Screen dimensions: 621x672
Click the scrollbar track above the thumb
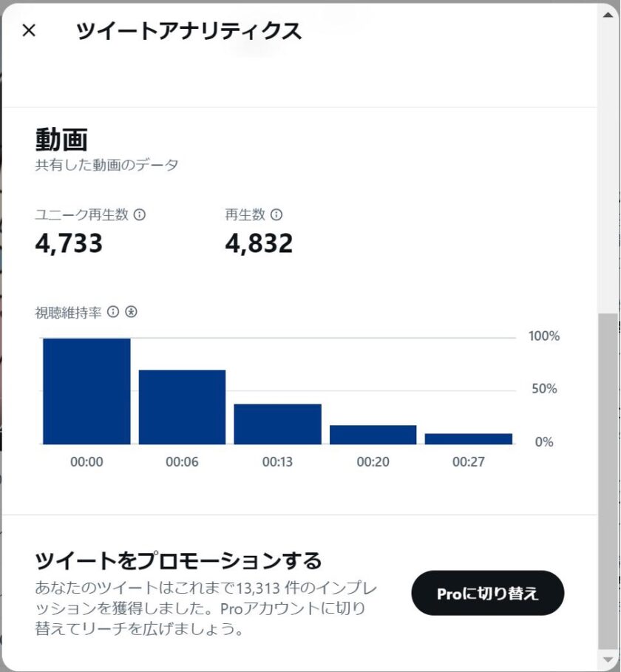tap(608, 167)
